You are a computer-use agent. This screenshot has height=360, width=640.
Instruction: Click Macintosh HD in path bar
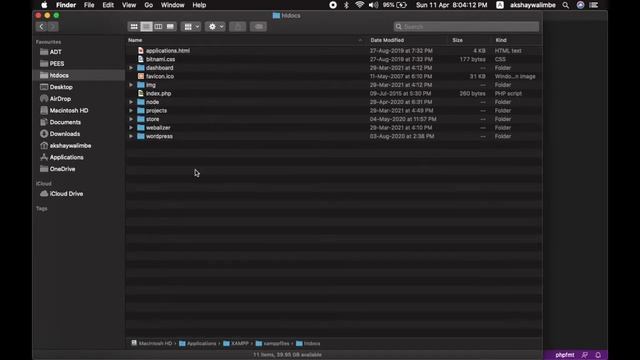(x=151, y=343)
